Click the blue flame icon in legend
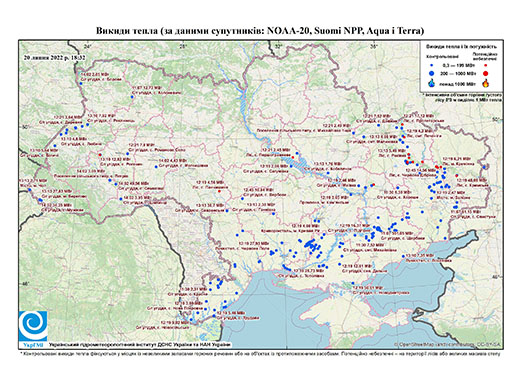Screen dimensions: 520x368 [432, 84]
